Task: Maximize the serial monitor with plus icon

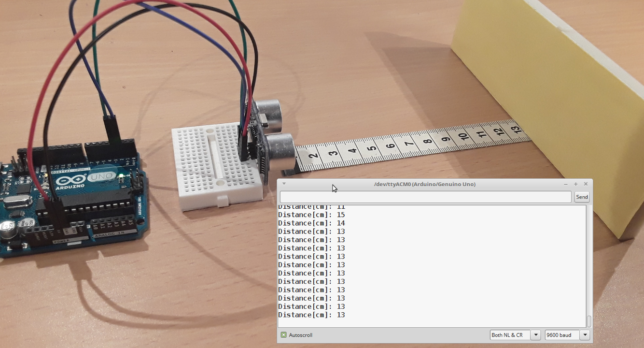Action: [x=575, y=184]
